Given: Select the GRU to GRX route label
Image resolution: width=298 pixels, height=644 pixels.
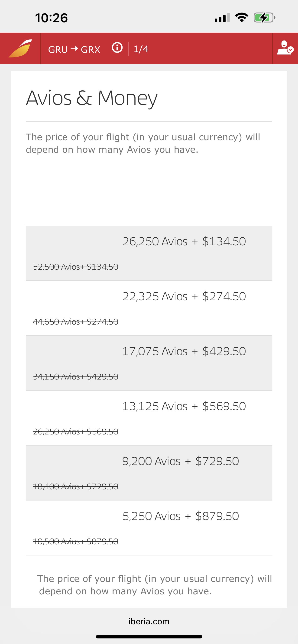Looking at the screenshot, I should pos(74,49).
